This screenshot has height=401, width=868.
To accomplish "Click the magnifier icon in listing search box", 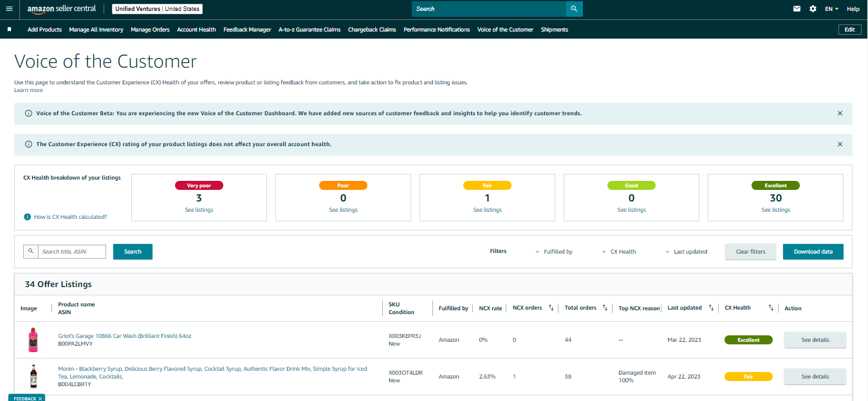I will coord(30,251).
